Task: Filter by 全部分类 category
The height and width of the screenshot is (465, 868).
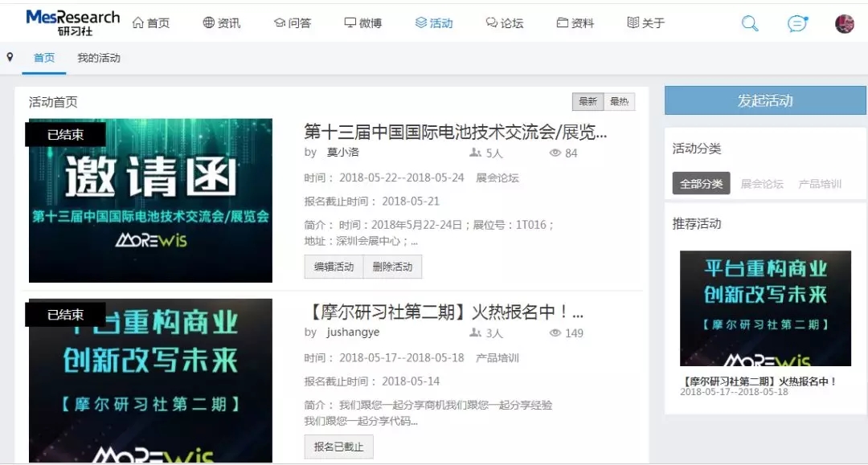Action: (x=701, y=184)
